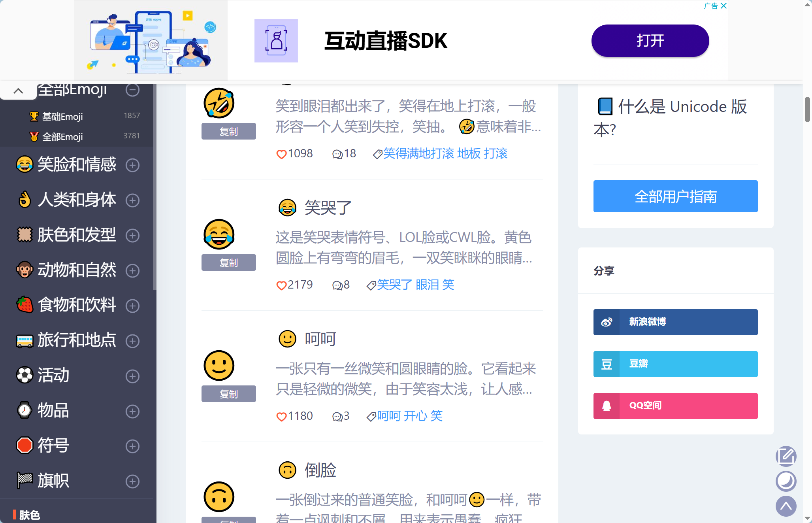Jump back to top arrow icon

pyautogui.click(x=786, y=506)
